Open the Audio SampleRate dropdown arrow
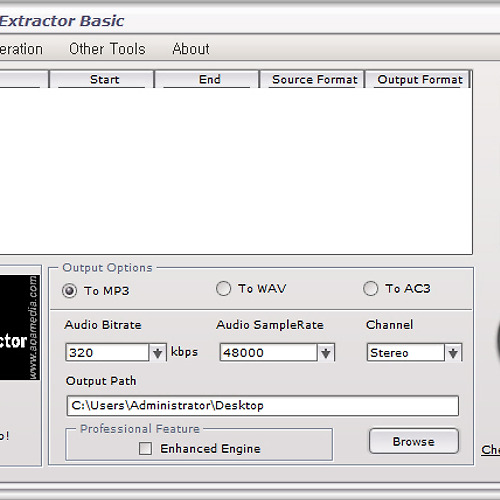500x500 pixels. pos(326,353)
